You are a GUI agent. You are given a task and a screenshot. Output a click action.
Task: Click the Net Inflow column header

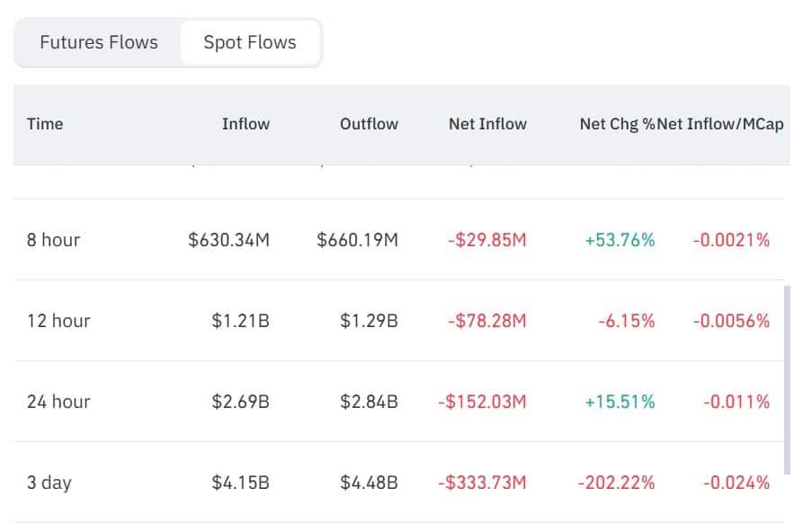point(487,124)
